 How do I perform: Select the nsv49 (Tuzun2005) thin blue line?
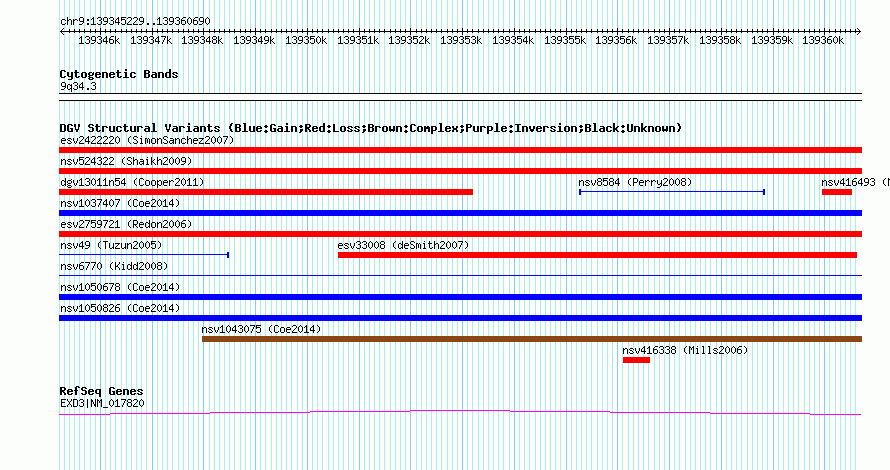click(144, 255)
